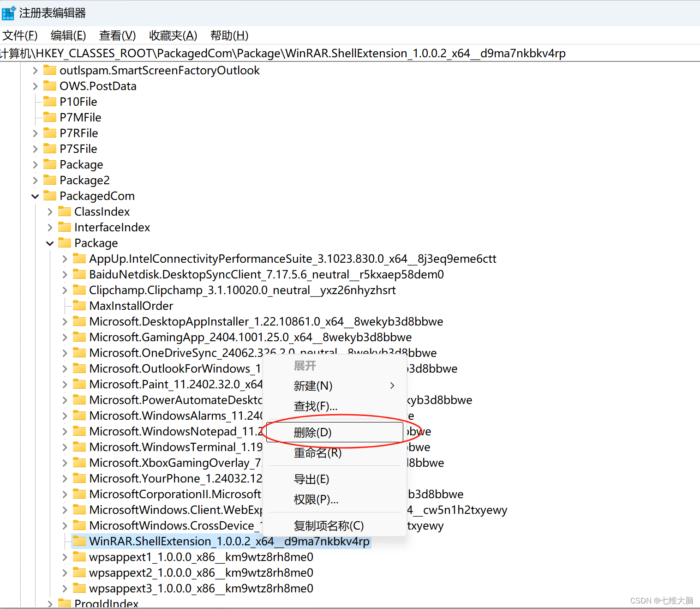Select the P10File key
Image resolution: width=700 pixels, height=609 pixels.
point(78,102)
